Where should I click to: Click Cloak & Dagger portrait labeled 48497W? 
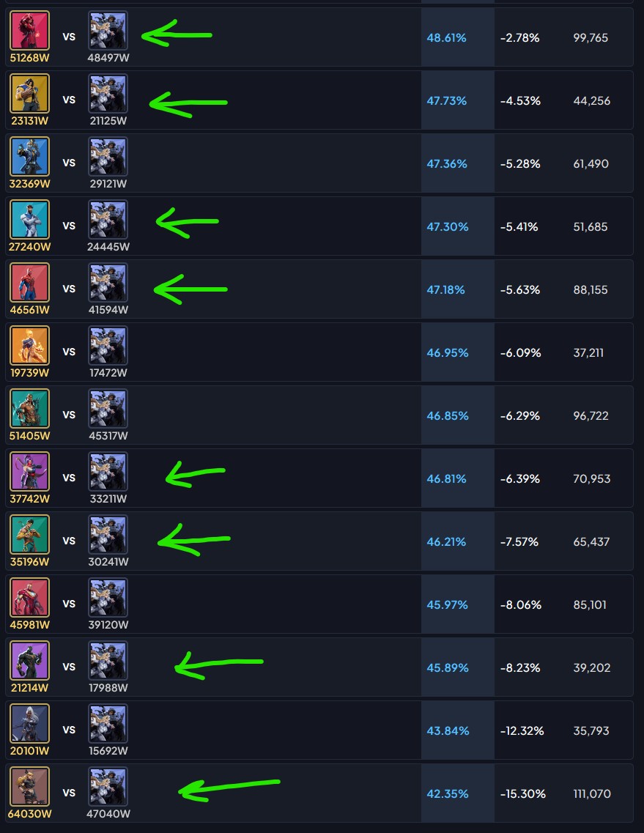click(108, 31)
